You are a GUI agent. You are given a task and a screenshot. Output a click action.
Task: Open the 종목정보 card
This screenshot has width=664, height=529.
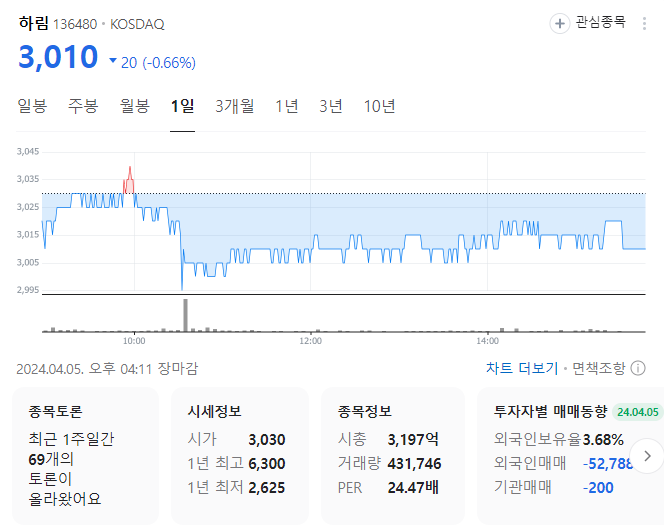tap(393, 456)
